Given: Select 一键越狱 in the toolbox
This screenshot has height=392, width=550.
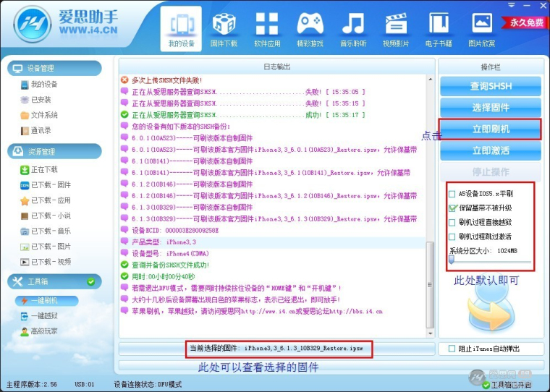Looking at the screenshot, I should click(x=39, y=316).
